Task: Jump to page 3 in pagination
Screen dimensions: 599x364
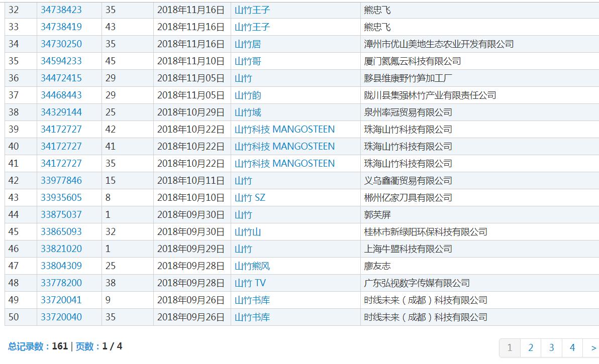Action: click(x=551, y=347)
